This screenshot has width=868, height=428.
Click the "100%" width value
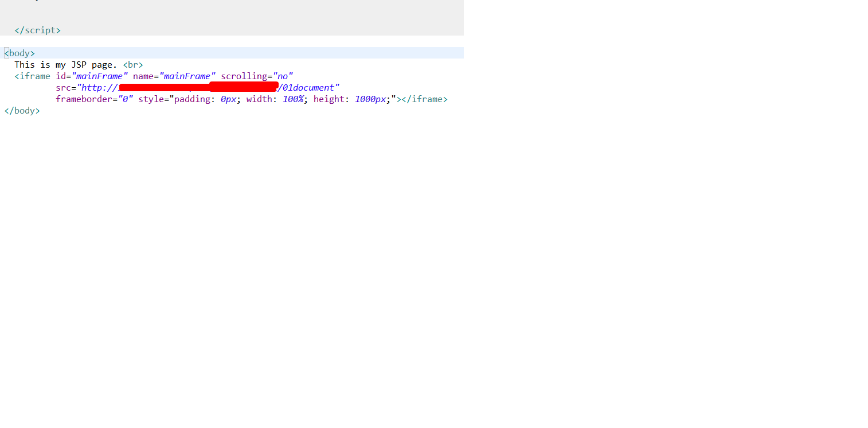pyautogui.click(x=293, y=99)
